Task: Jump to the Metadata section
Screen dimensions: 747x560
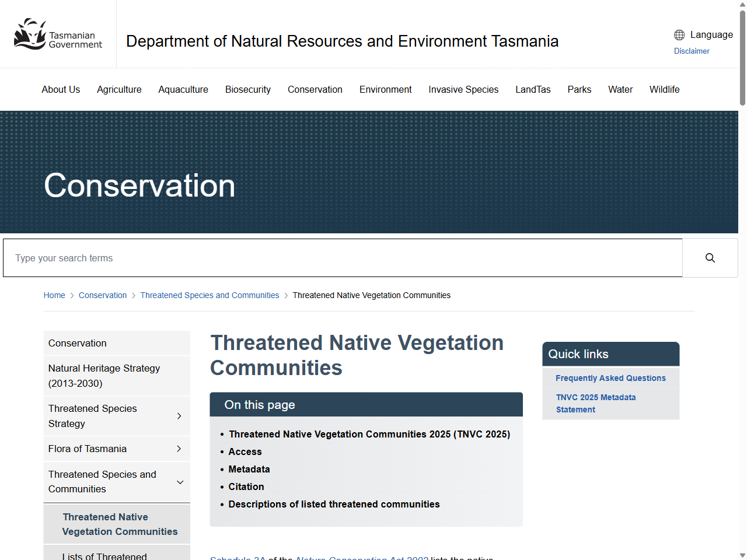Action: tap(249, 469)
